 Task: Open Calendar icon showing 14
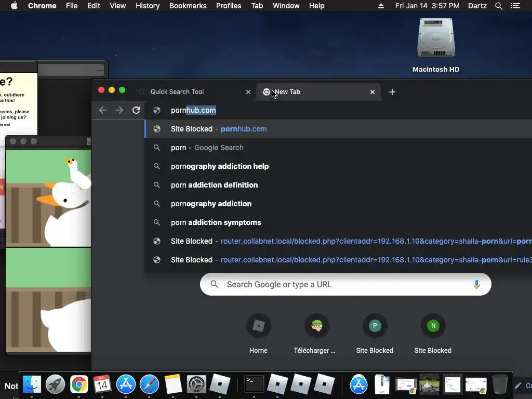(x=102, y=384)
